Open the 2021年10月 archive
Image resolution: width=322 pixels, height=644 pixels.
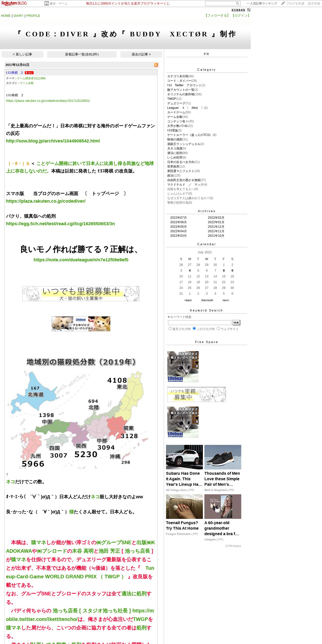(x=216, y=236)
